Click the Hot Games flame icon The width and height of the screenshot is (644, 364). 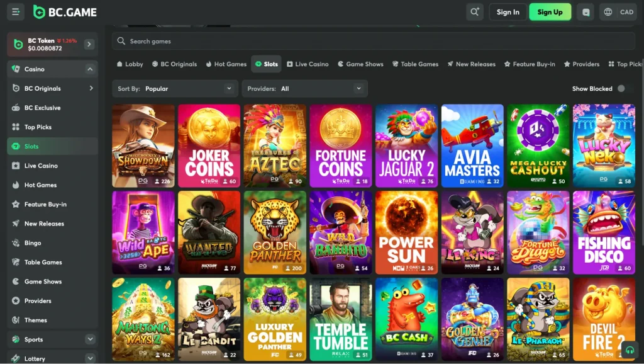click(x=16, y=185)
